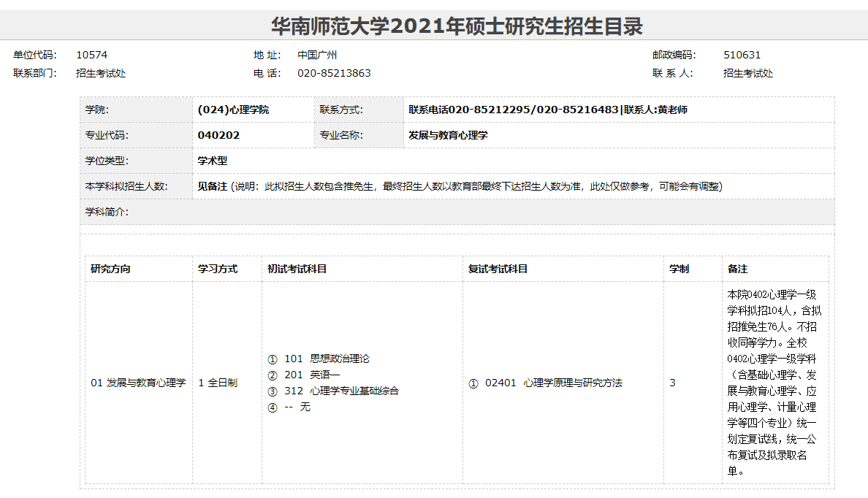868x498 pixels.
Task: Click the remarks text starting 本院0402心理学一级
Action: [x=774, y=383]
